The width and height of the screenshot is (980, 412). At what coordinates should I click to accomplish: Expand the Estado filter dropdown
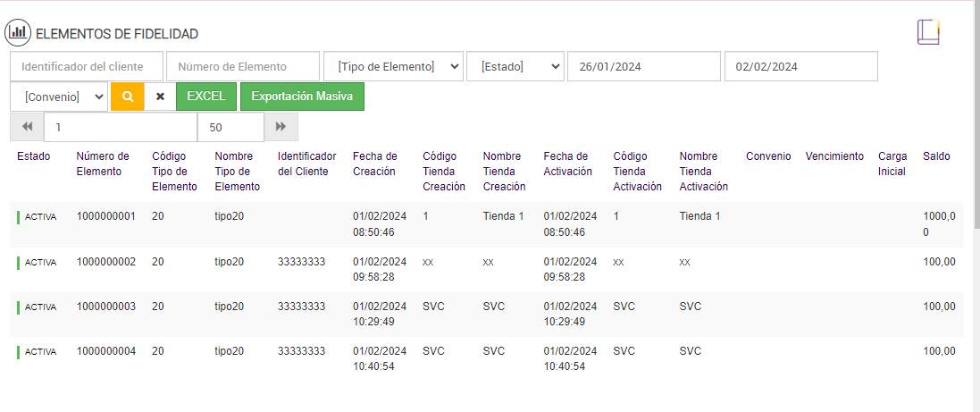515,66
